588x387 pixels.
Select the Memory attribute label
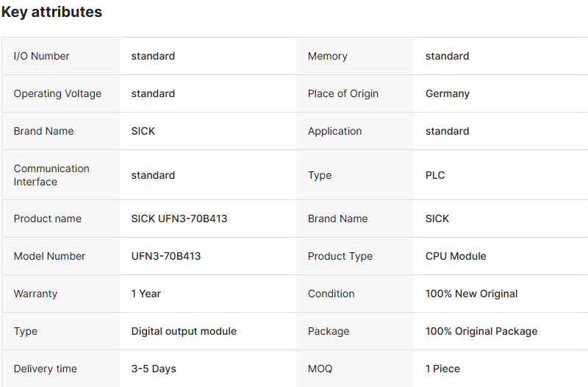coord(328,56)
